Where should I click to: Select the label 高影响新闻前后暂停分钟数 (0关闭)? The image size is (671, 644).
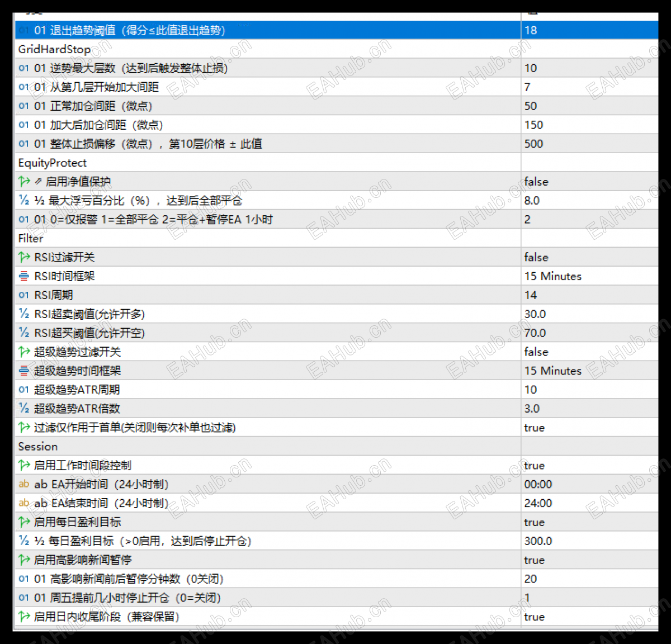point(136,579)
